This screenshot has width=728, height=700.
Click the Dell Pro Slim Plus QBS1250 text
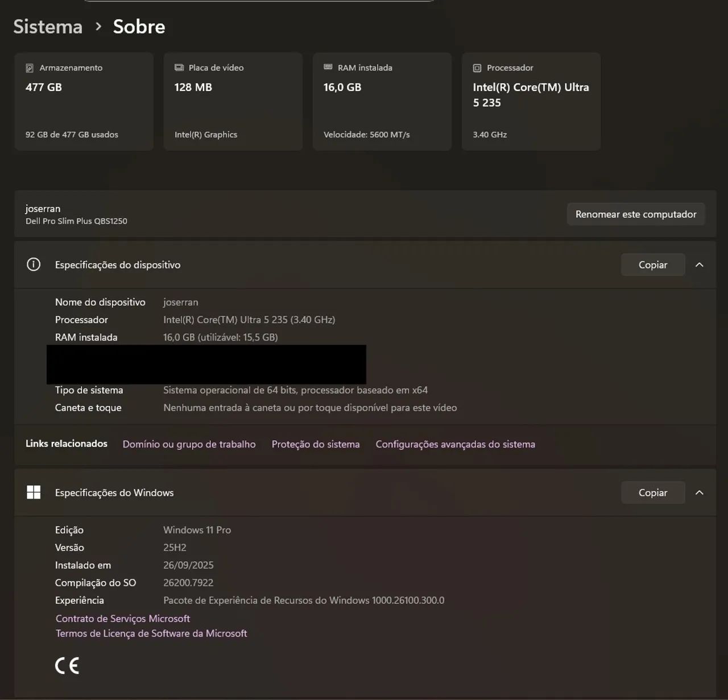coord(76,221)
